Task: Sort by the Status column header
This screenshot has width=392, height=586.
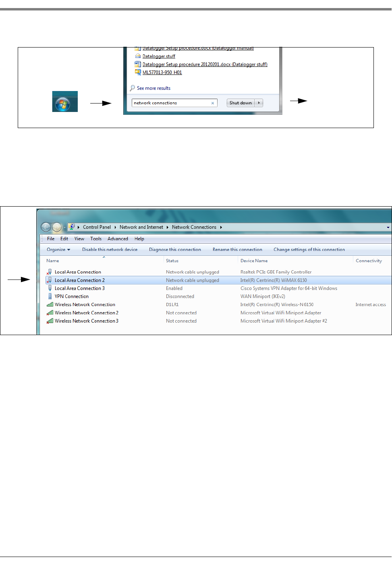Action: coord(172,261)
